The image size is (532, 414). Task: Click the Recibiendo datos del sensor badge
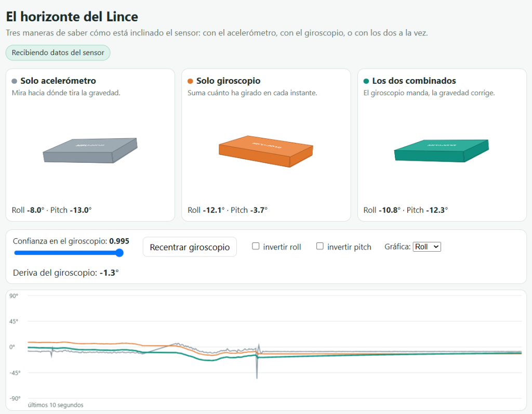tap(58, 53)
